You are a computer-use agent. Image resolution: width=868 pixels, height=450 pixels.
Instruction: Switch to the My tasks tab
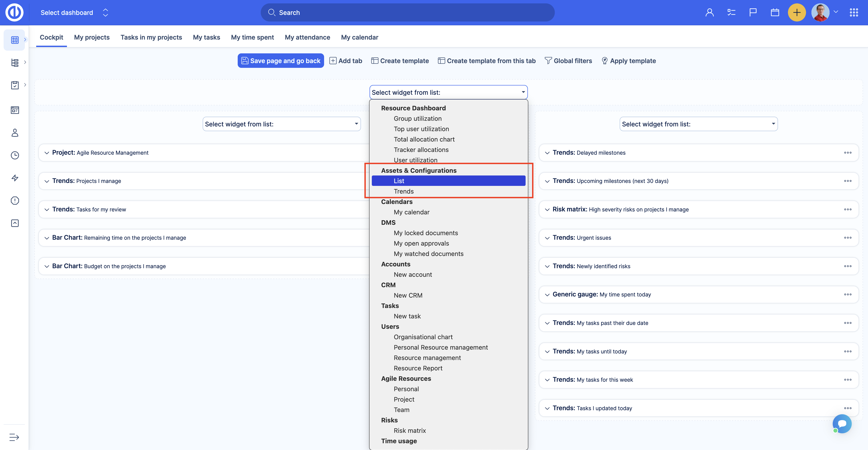pyautogui.click(x=206, y=37)
